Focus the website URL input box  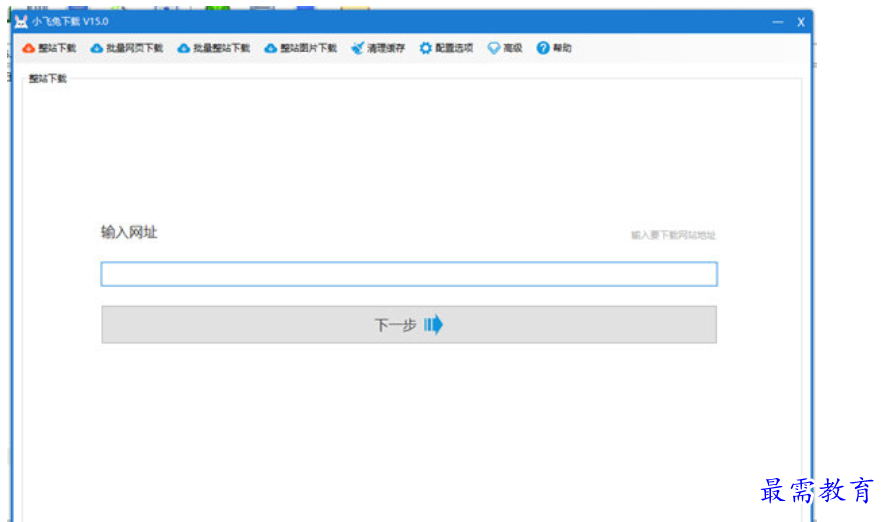tap(409, 274)
